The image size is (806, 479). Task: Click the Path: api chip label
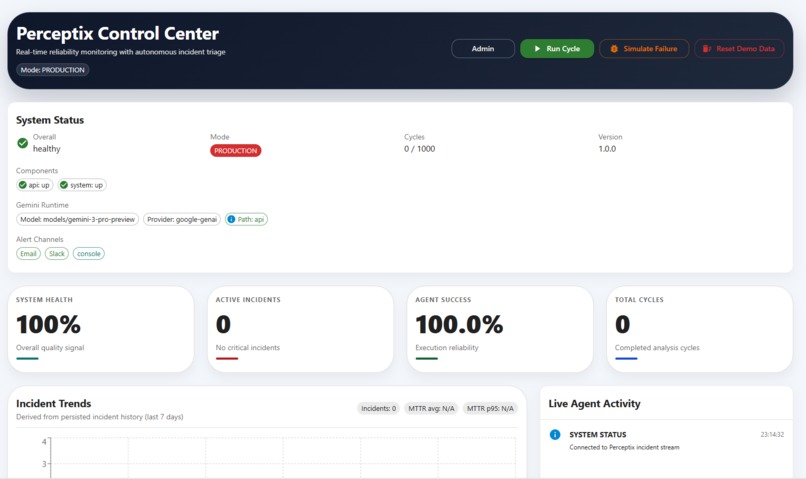(x=250, y=219)
